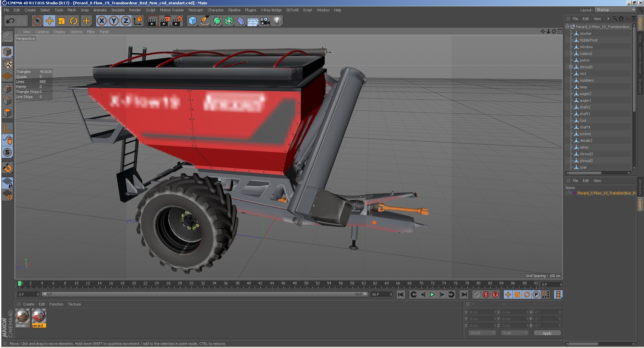Open the Layout Startup dropdown
The height and width of the screenshot is (348, 644).
coord(615,10)
